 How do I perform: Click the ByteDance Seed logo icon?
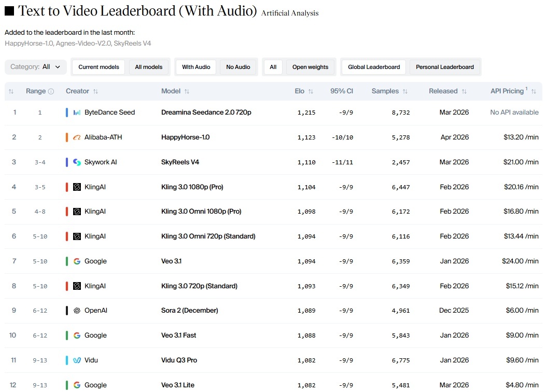pyautogui.click(x=77, y=113)
